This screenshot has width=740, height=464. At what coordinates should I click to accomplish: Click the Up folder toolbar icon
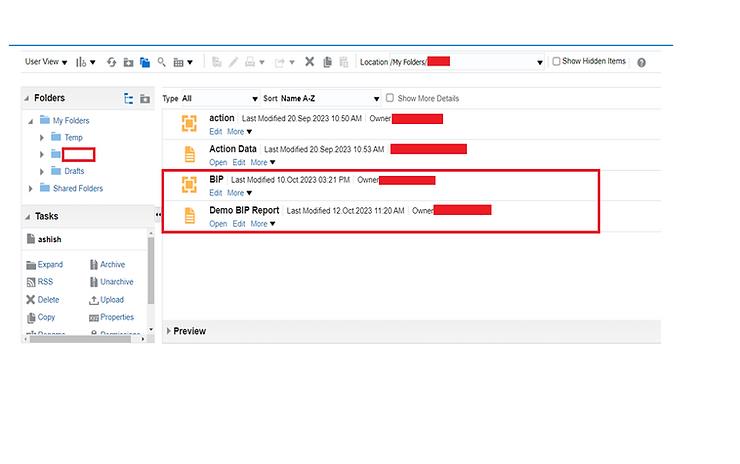[x=128, y=62]
